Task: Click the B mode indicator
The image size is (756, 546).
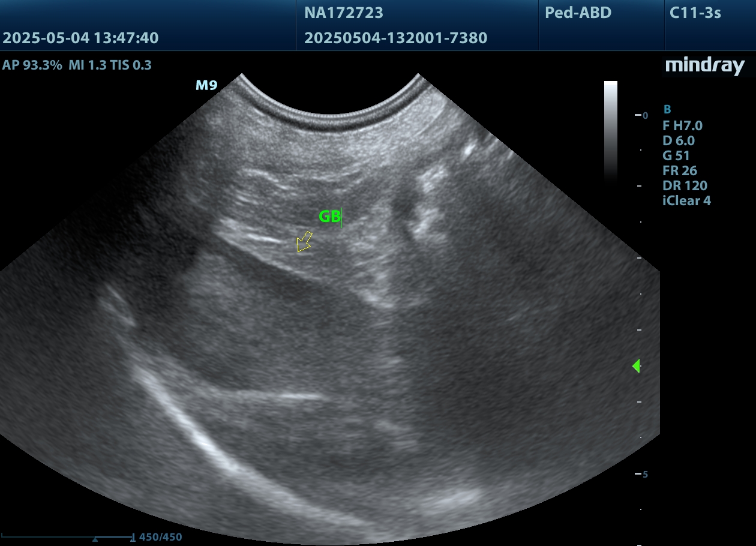Action: (x=667, y=110)
